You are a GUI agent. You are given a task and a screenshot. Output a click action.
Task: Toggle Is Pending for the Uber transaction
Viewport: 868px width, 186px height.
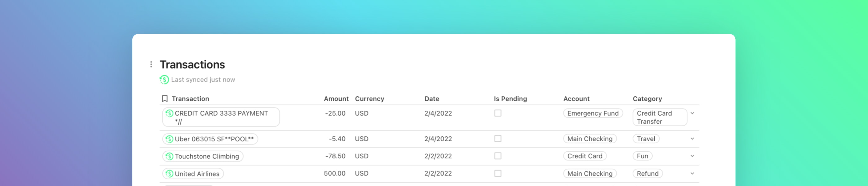(x=498, y=139)
